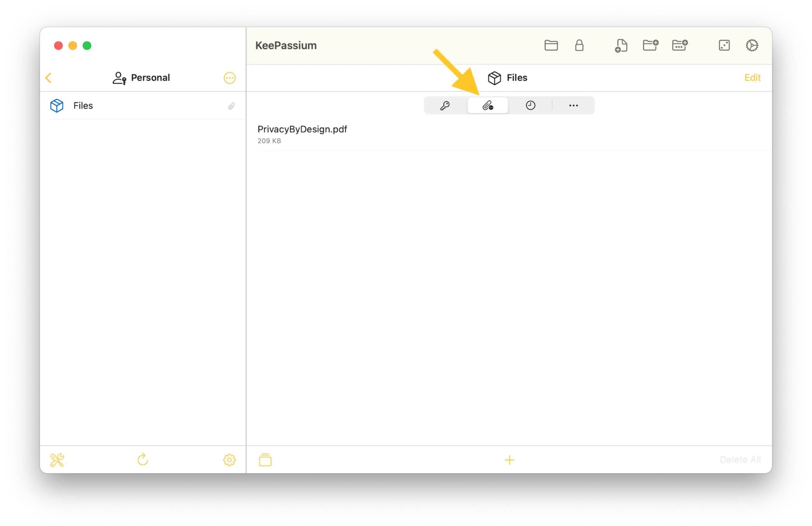Create a new entry with the add-file icon

click(621, 45)
